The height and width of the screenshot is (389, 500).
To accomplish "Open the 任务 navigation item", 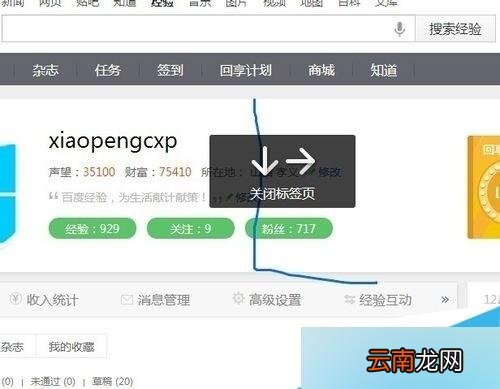I will (x=108, y=70).
